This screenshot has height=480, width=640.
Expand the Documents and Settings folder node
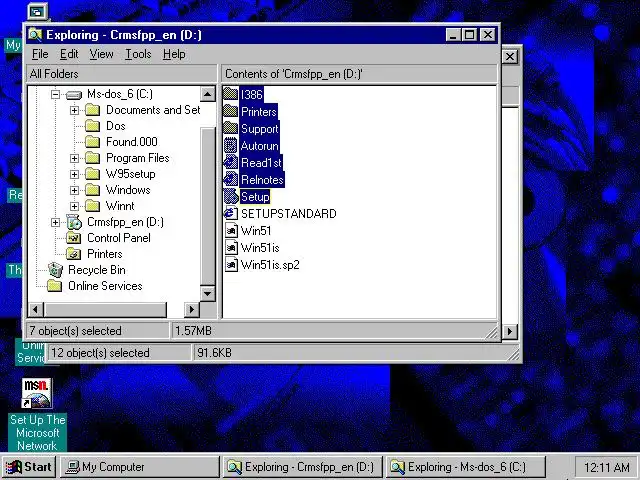point(74,110)
